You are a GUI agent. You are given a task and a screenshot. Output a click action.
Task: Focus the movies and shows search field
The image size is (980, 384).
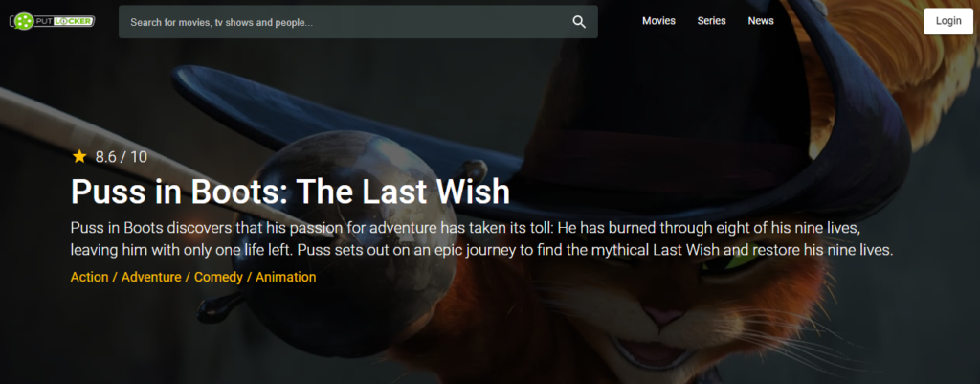click(358, 22)
